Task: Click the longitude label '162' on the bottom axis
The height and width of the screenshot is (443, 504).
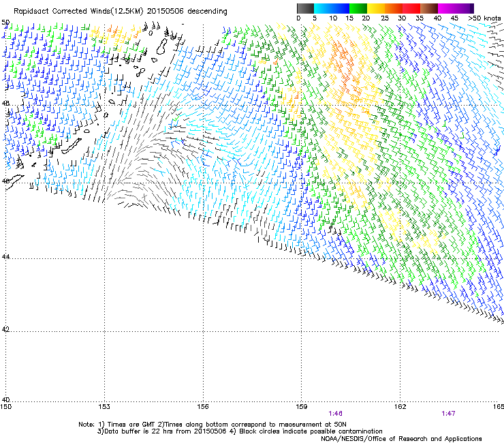Action: pyautogui.click(x=400, y=407)
